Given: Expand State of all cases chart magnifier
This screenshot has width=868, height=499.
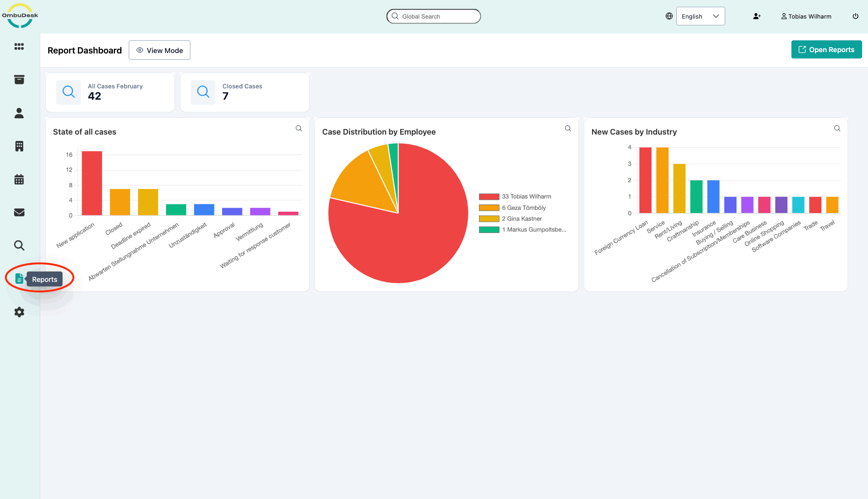Looking at the screenshot, I should tap(299, 129).
